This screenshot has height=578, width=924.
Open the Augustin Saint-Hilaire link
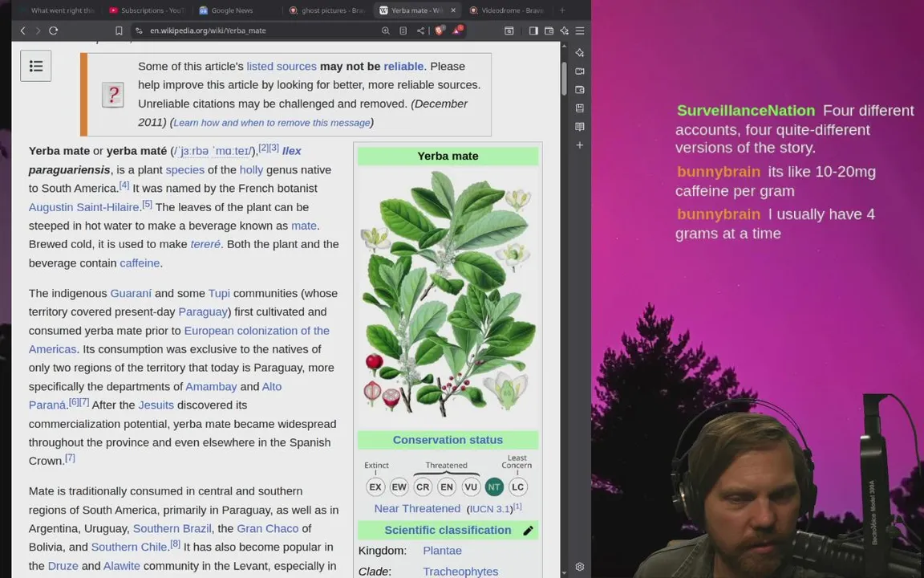(x=84, y=208)
